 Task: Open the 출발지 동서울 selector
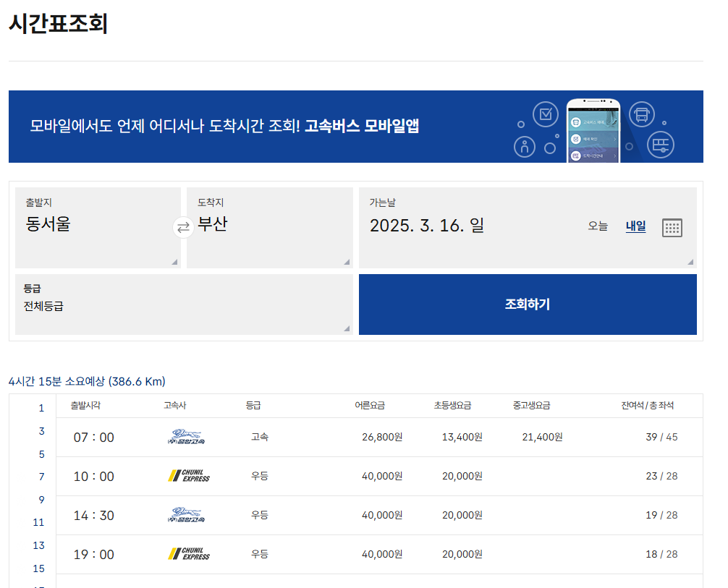tap(98, 227)
